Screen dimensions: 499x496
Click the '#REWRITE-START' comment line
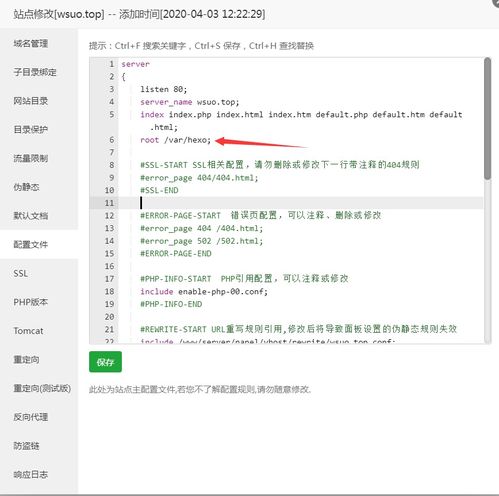298,329
